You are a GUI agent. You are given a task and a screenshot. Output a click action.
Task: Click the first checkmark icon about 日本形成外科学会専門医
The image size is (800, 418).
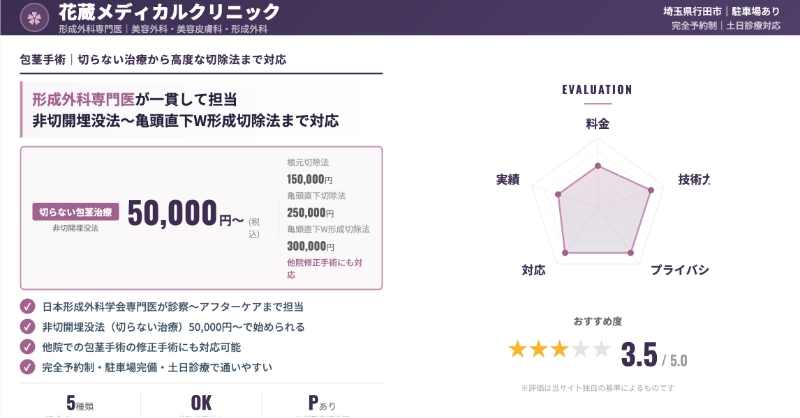click(27, 307)
